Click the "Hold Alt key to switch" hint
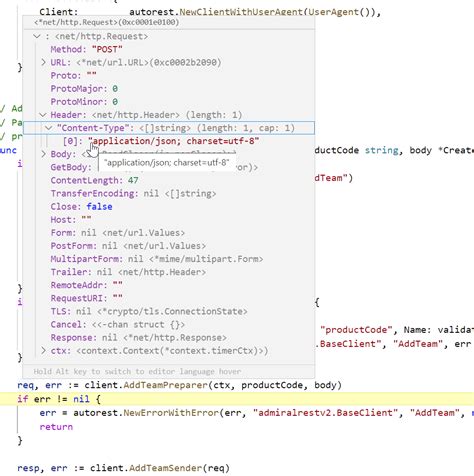The width and height of the screenshot is (474, 476). [137, 372]
